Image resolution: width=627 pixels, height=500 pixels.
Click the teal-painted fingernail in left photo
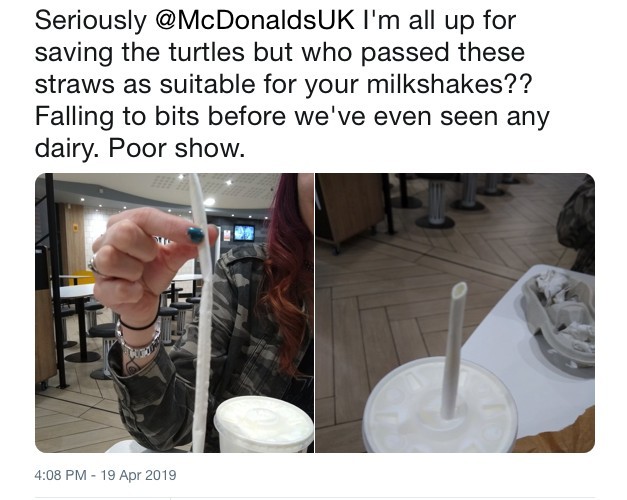click(x=196, y=235)
